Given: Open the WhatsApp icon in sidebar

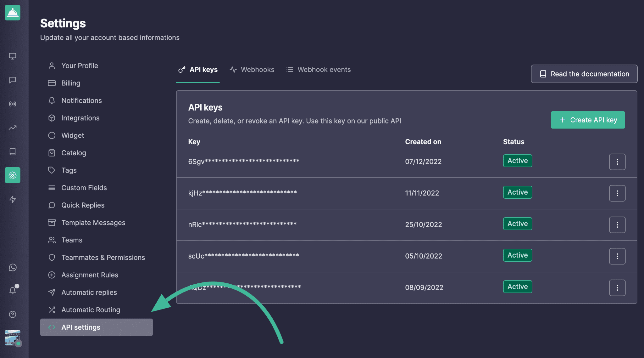Looking at the screenshot, I should 13,267.
